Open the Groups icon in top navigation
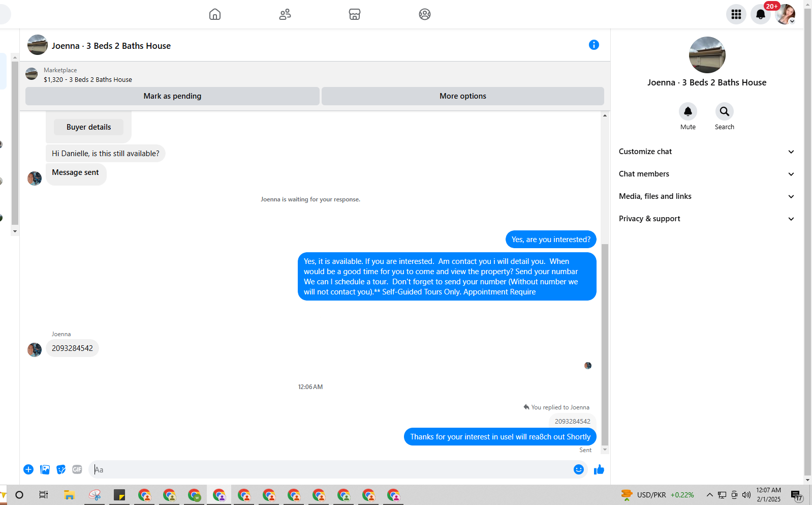Viewport: 812px width, 505px height. (425, 14)
